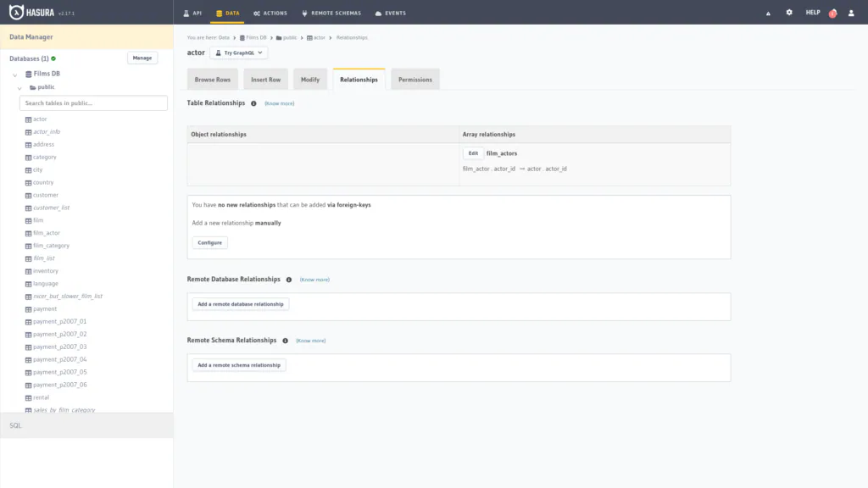Screen dimensions: 868x488
Task: Click Remote Database Relationships info icon
Action: click(289, 280)
